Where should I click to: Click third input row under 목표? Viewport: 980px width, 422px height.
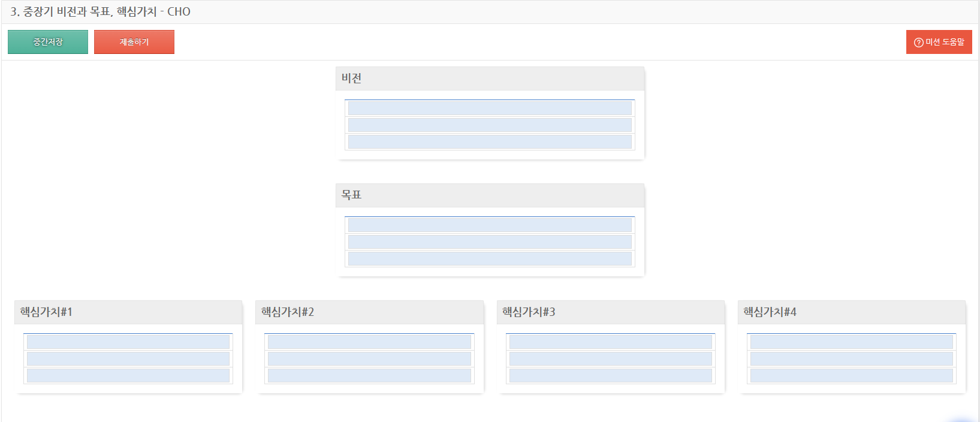click(490, 258)
